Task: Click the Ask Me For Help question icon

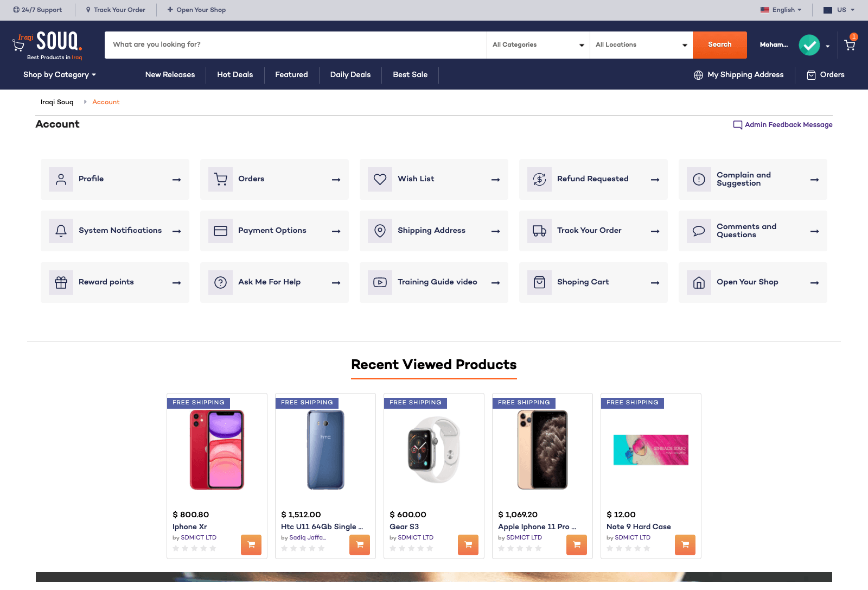Action: (x=220, y=282)
